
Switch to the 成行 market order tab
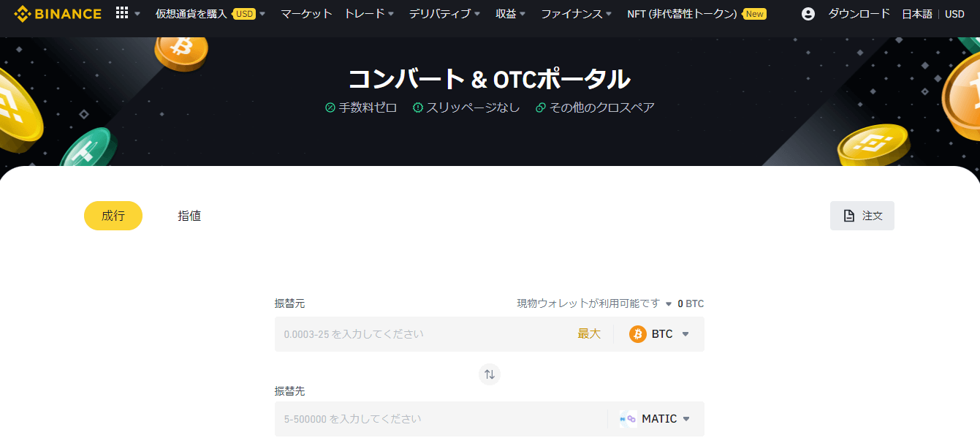pyautogui.click(x=113, y=216)
